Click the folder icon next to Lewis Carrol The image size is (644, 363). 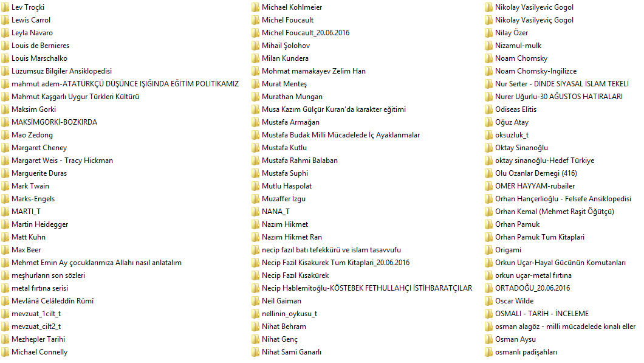(x=5, y=20)
